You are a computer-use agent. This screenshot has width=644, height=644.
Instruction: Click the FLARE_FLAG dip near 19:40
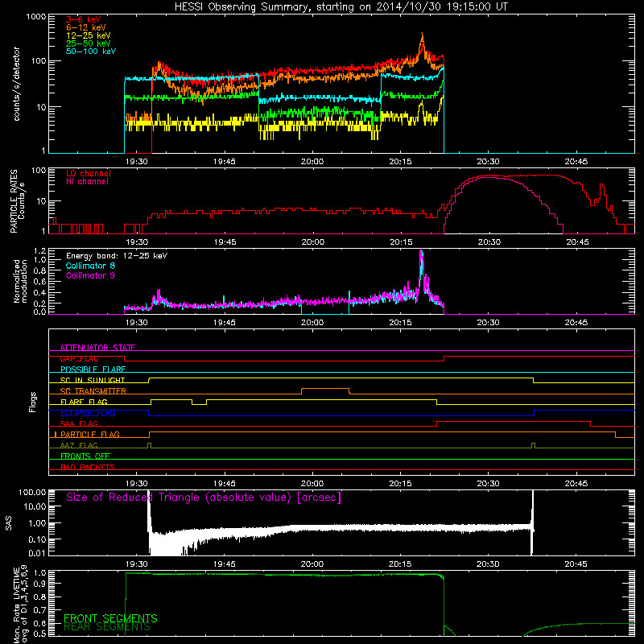[x=199, y=404]
